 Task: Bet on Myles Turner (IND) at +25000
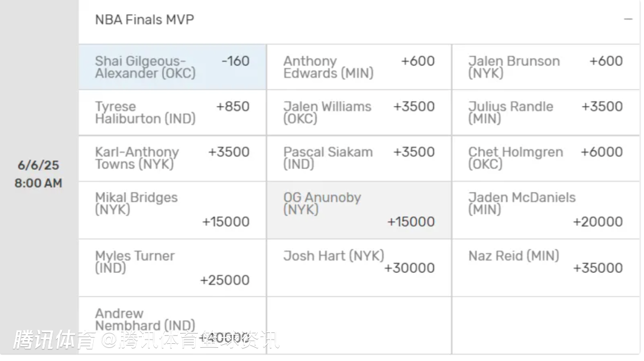pyautogui.click(x=172, y=268)
